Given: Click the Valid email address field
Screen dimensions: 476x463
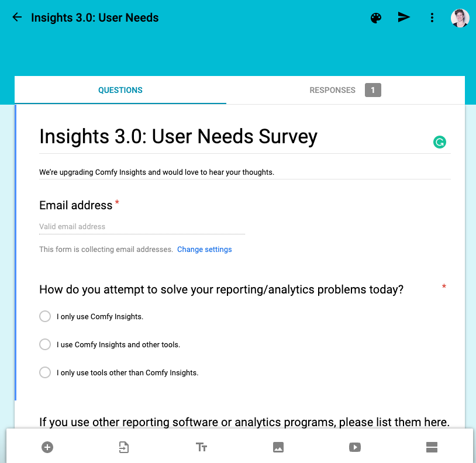Looking at the screenshot, I should 142,227.
